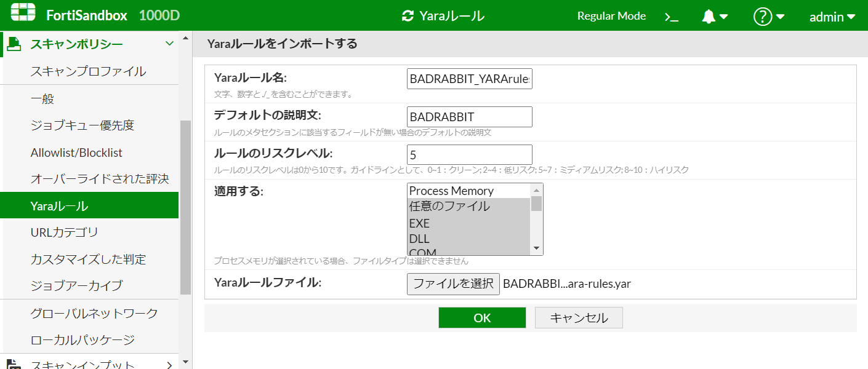Click the ルールのリスクレベル input field

tap(470, 155)
